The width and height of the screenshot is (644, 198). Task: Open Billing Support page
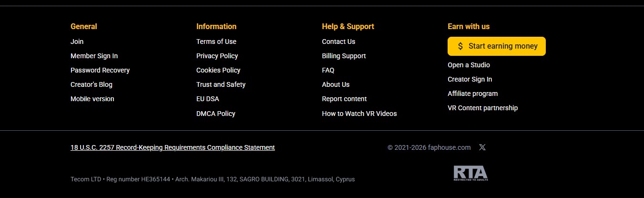coord(344,56)
